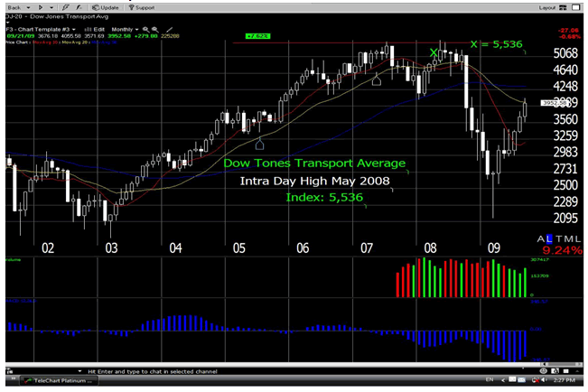Screen dimensions: 588x392
Task: Click the zoom out magnifier icon
Action: [x=145, y=29]
